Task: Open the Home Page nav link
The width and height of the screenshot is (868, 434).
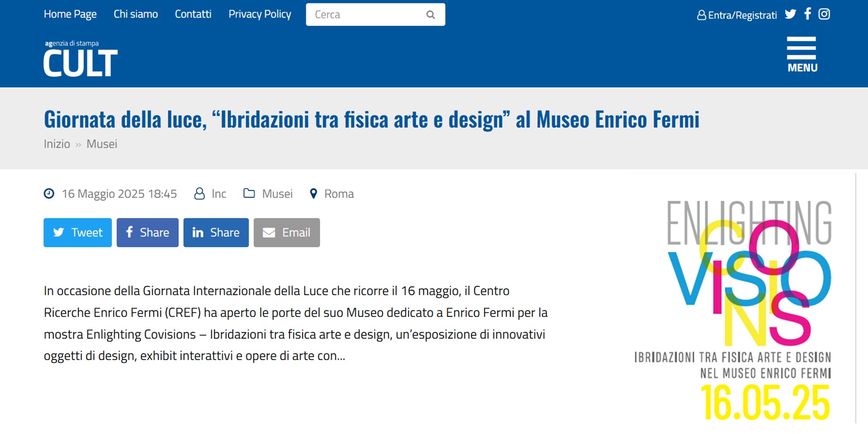Action: [x=70, y=14]
